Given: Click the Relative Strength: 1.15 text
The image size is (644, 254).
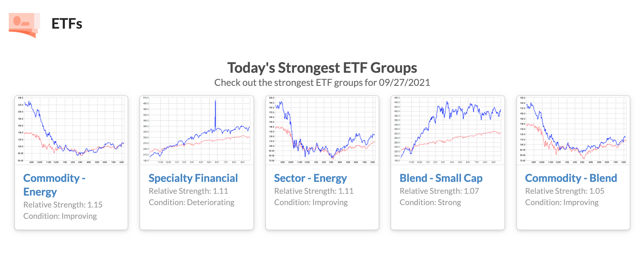Looking at the screenshot, I should [x=63, y=205].
